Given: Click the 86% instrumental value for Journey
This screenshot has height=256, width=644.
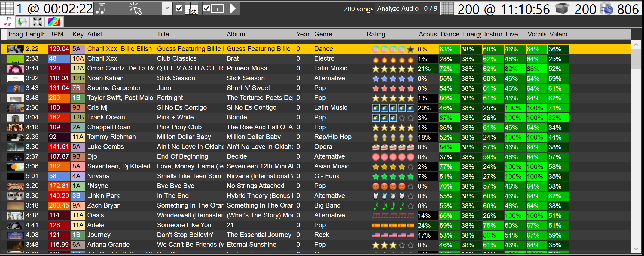Looking at the screenshot, I should 493,235.
